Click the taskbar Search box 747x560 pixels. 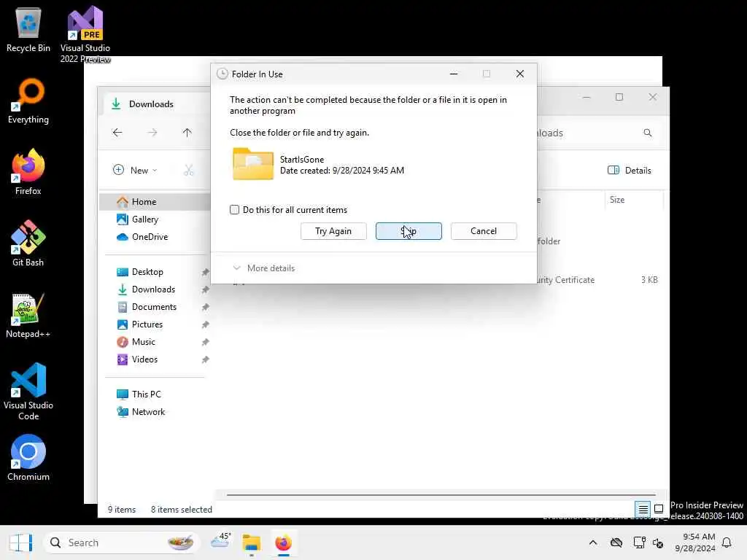click(121, 542)
